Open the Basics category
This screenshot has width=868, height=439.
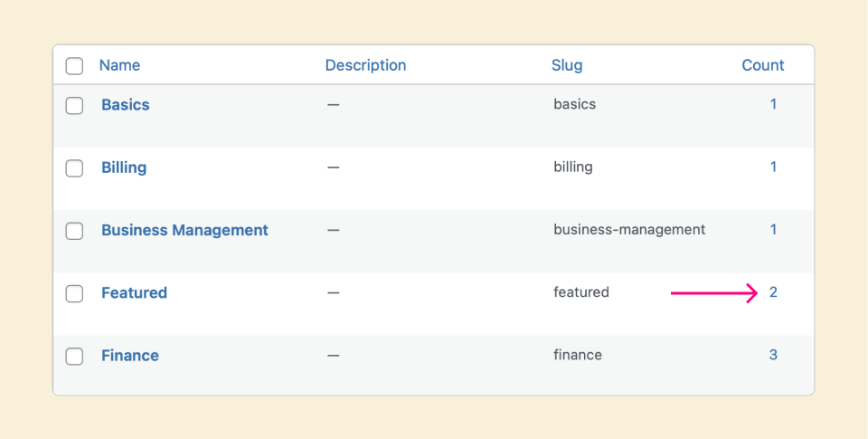point(126,105)
